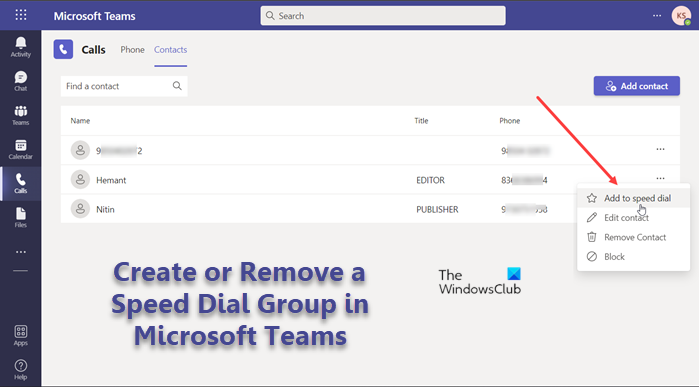Click the Title column header

pyautogui.click(x=421, y=121)
